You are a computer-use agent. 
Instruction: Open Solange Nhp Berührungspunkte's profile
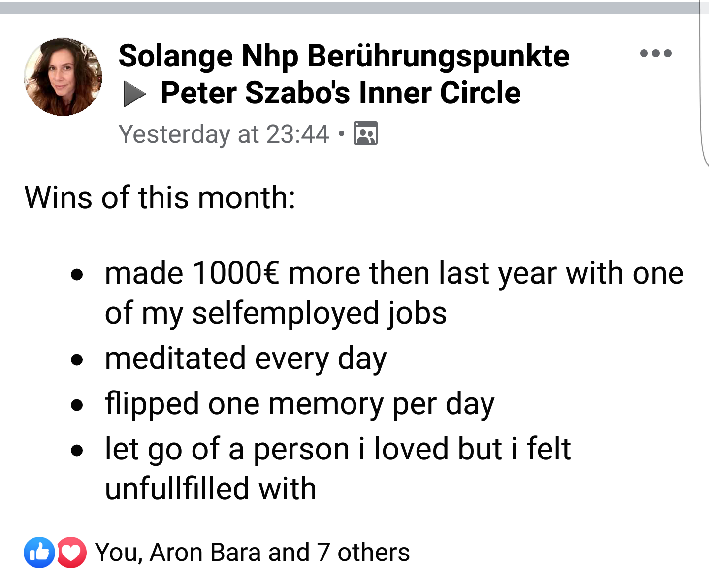tap(344, 56)
